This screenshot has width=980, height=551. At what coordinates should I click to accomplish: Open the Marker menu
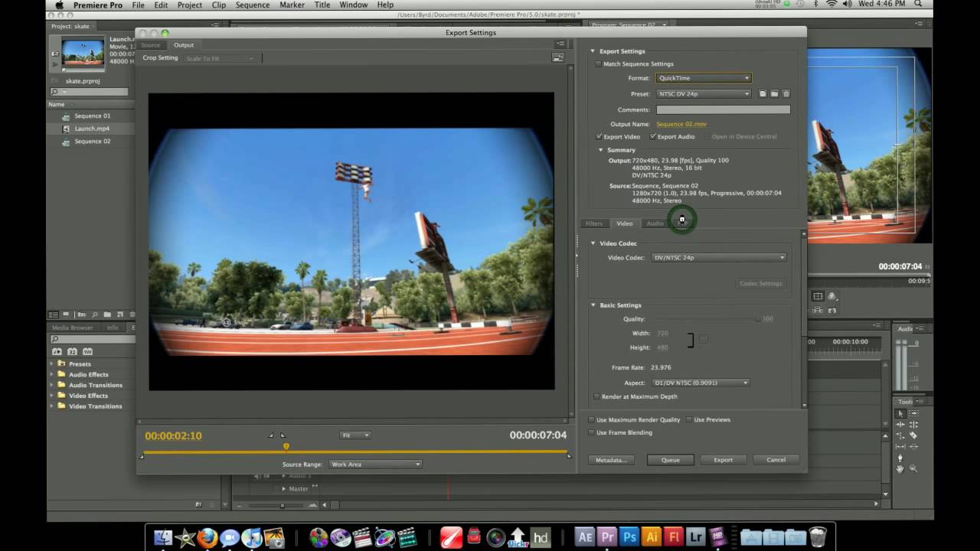292,5
